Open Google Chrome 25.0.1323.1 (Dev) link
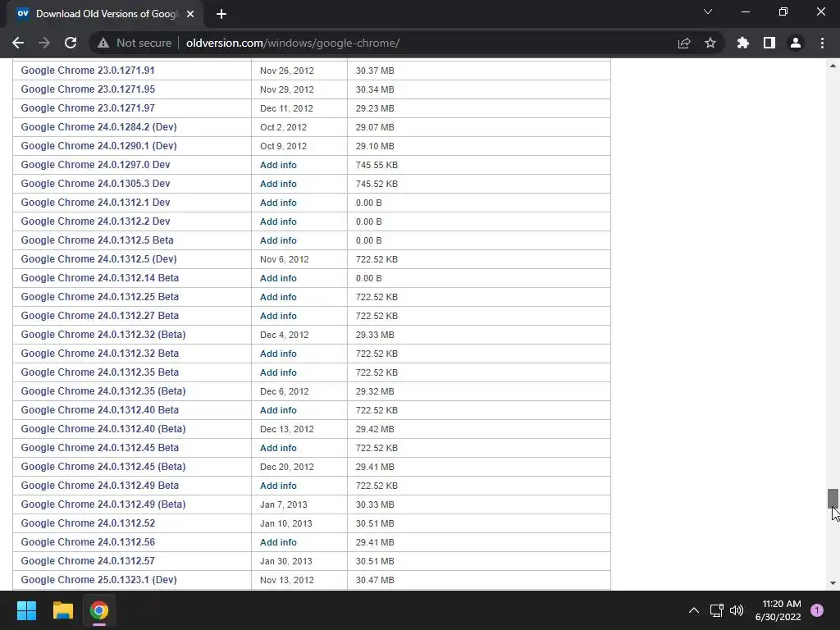 98,580
